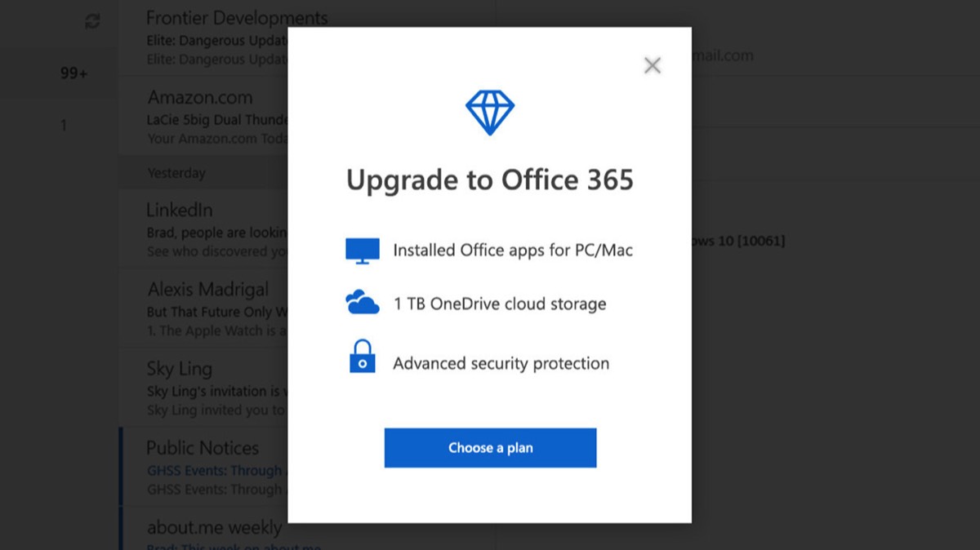
Task: Click the padlock security icon
Action: (363, 357)
